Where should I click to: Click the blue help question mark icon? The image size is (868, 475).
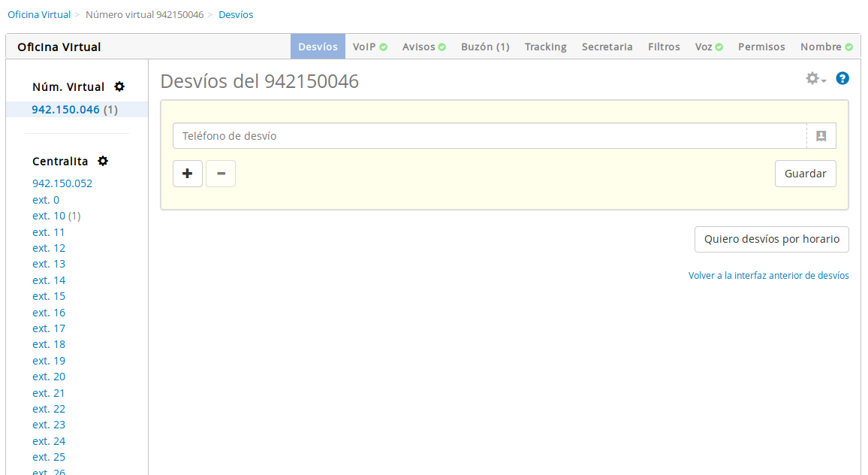(842, 78)
